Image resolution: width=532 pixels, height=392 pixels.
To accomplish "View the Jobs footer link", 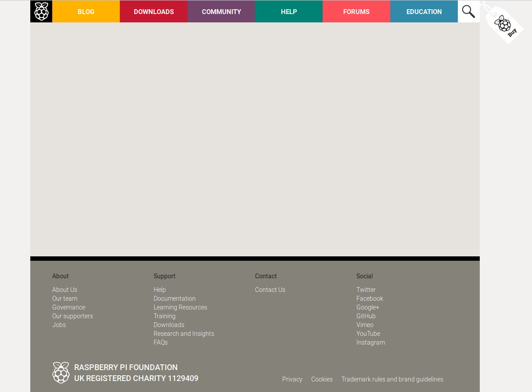I will [x=59, y=325].
